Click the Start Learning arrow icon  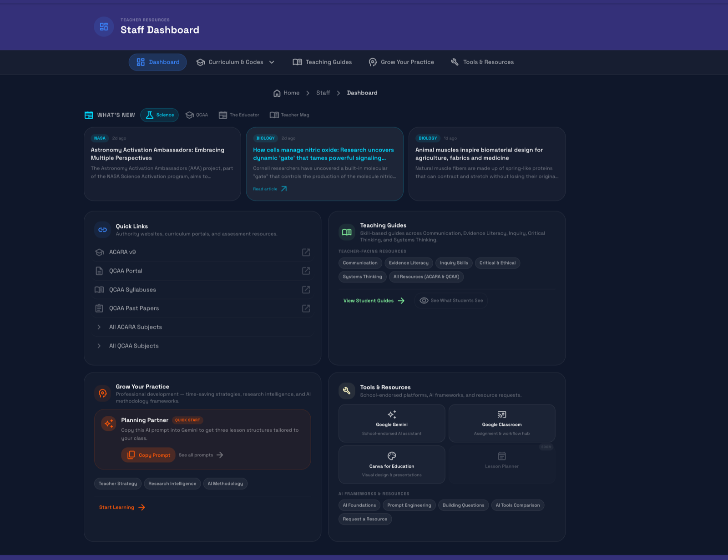[x=142, y=507]
